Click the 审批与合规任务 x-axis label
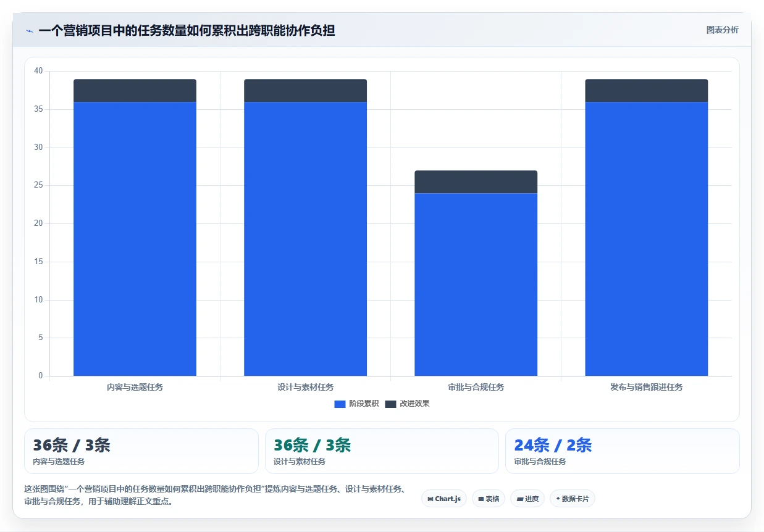This screenshot has height=532, width=764. tap(476, 387)
